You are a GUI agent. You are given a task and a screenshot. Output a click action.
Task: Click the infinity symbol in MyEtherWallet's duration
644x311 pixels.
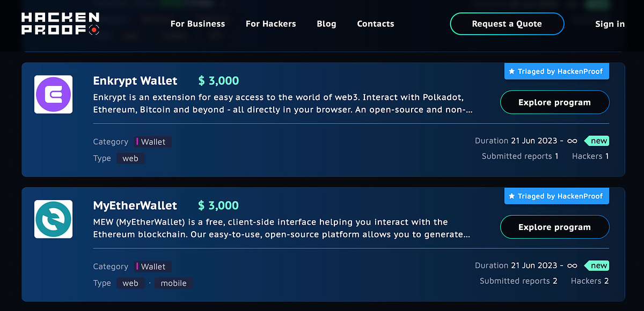[572, 265]
